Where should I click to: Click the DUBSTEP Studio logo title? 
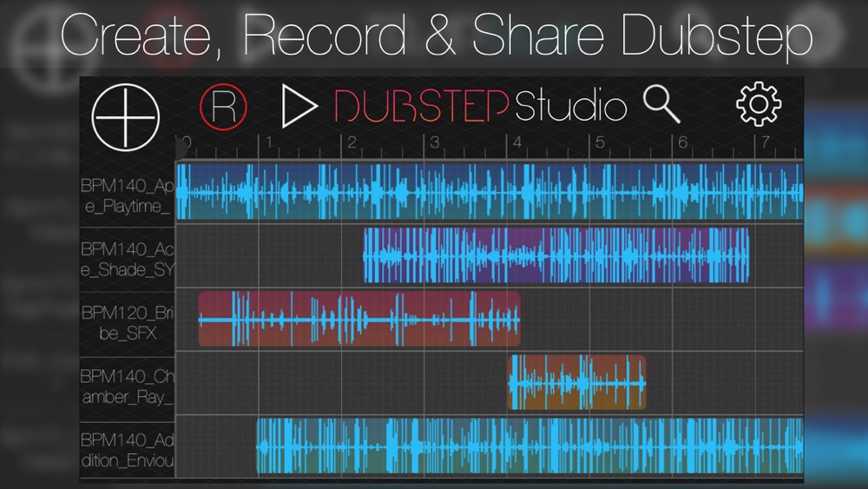tap(480, 107)
